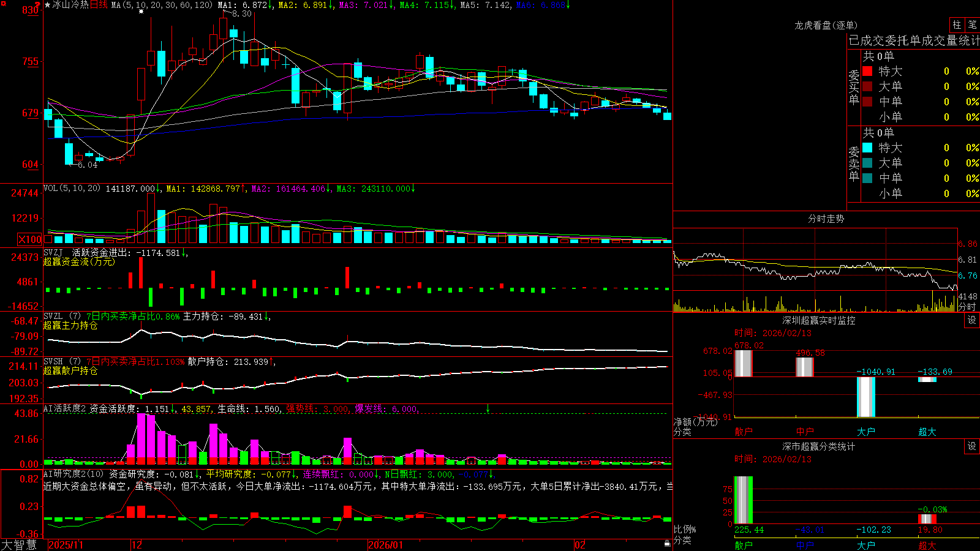Click the lock icon at chart bottom-right
Screen dimensions: 980x551
(x=668, y=544)
